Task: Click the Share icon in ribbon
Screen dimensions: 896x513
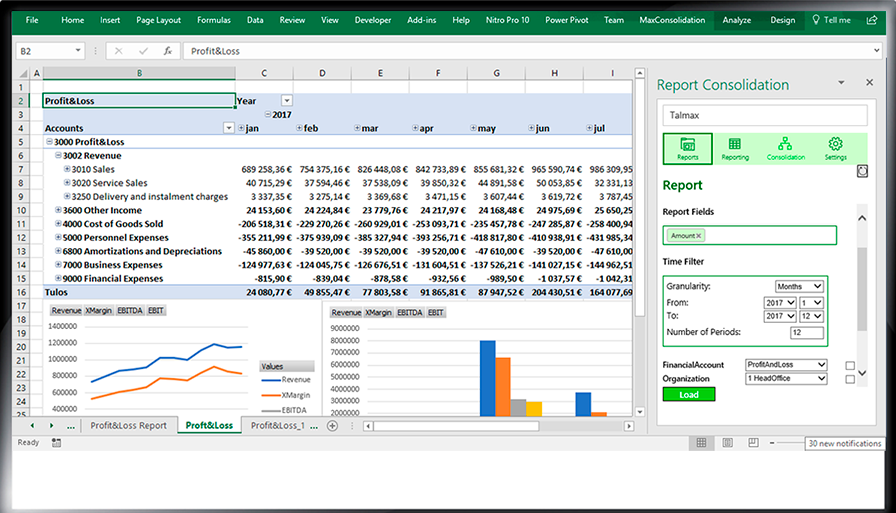Action: (872, 20)
